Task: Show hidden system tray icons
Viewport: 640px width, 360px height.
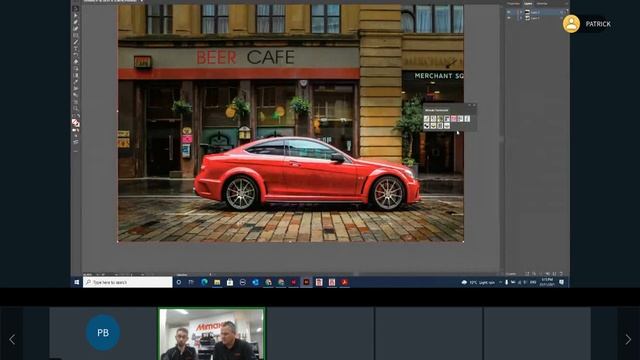Action: 500,282
